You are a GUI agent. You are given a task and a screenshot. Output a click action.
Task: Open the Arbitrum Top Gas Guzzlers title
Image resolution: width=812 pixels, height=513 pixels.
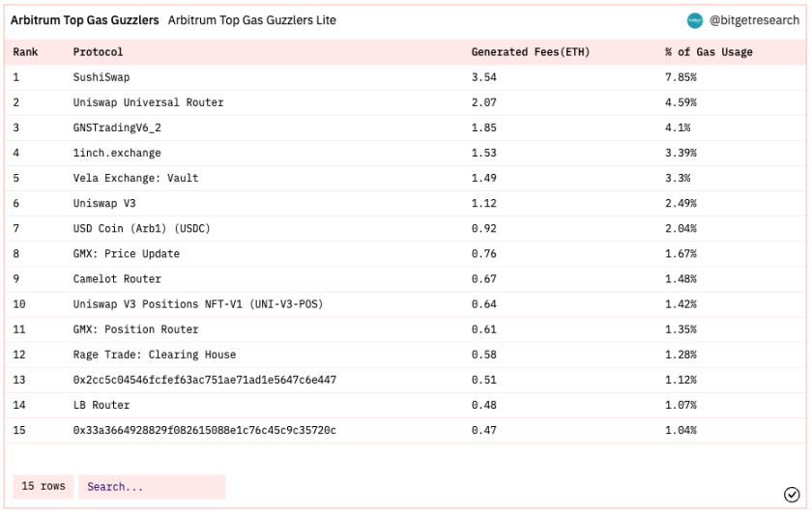(x=85, y=20)
